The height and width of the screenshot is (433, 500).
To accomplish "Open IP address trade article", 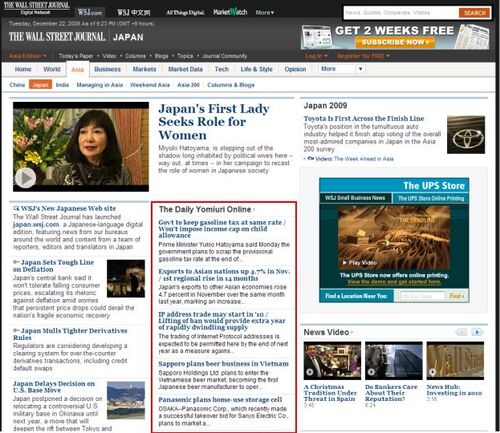I will point(222,321).
